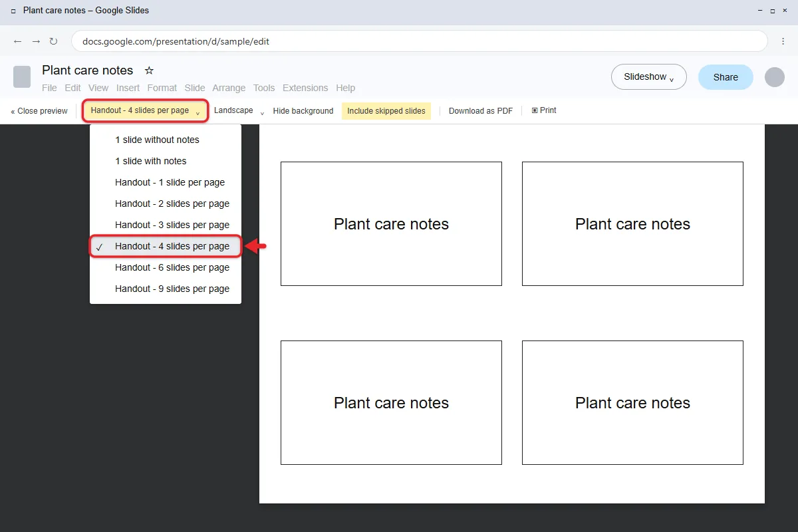This screenshot has height=532, width=798.
Task: Toggle Include skipped slides
Action: 386,111
